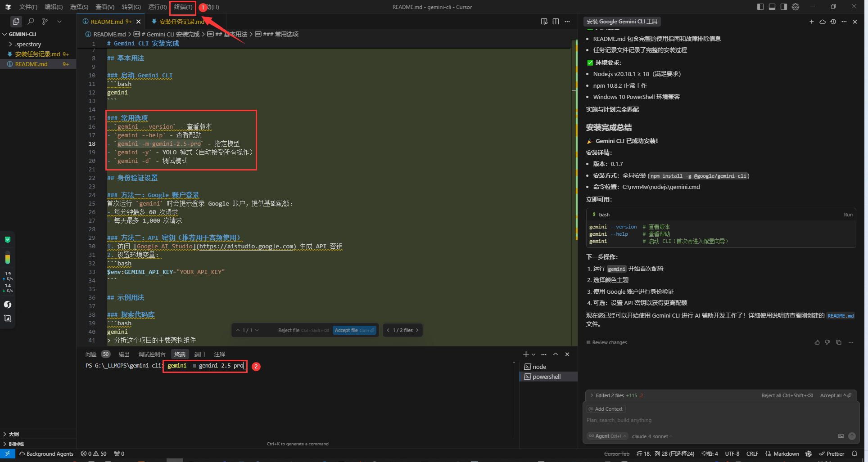Split the editor right
The width and height of the screenshot is (868, 462).
556,21
